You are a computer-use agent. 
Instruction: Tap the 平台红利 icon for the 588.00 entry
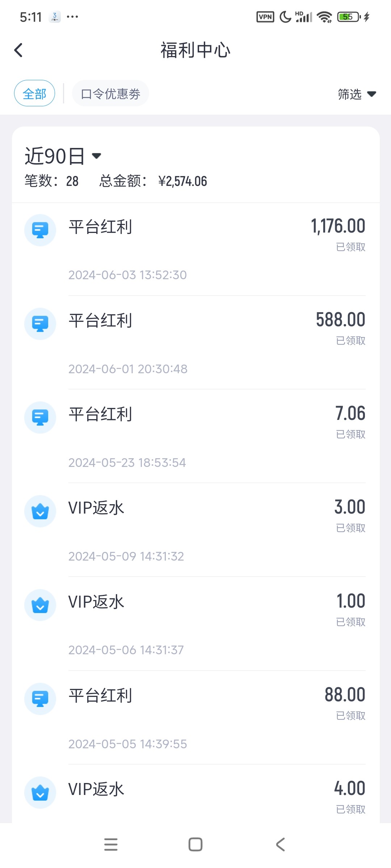point(40,324)
